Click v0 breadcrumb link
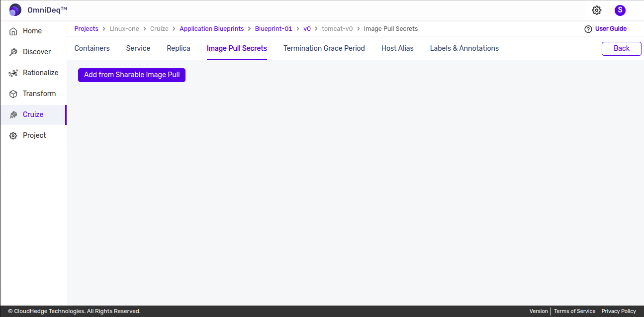 307,29
